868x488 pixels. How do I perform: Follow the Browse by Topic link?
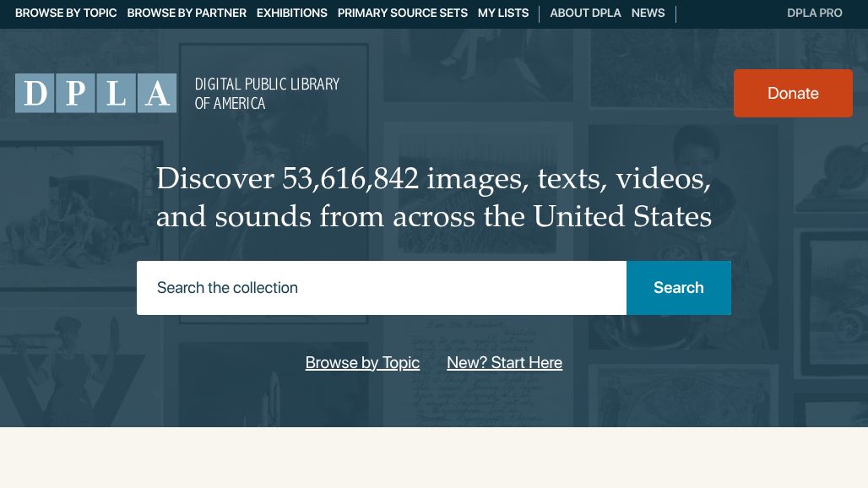362,362
